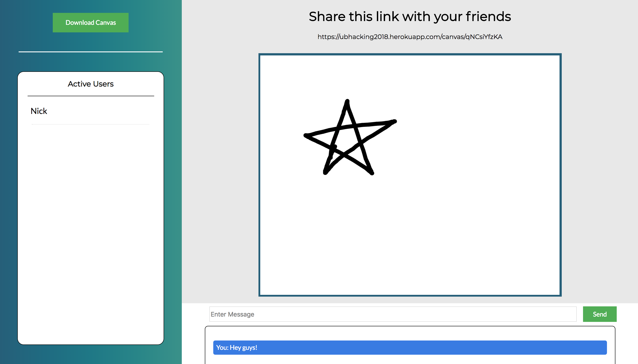Click the bottom-right tip of the star
The height and width of the screenshot is (364, 638).
[x=372, y=173]
